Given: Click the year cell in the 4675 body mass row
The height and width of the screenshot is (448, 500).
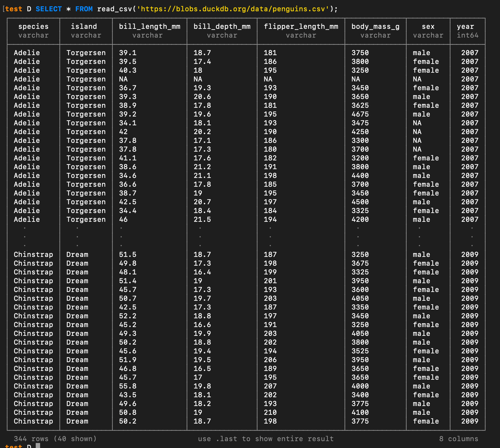Looking at the screenshot, I should click(470, 114).
